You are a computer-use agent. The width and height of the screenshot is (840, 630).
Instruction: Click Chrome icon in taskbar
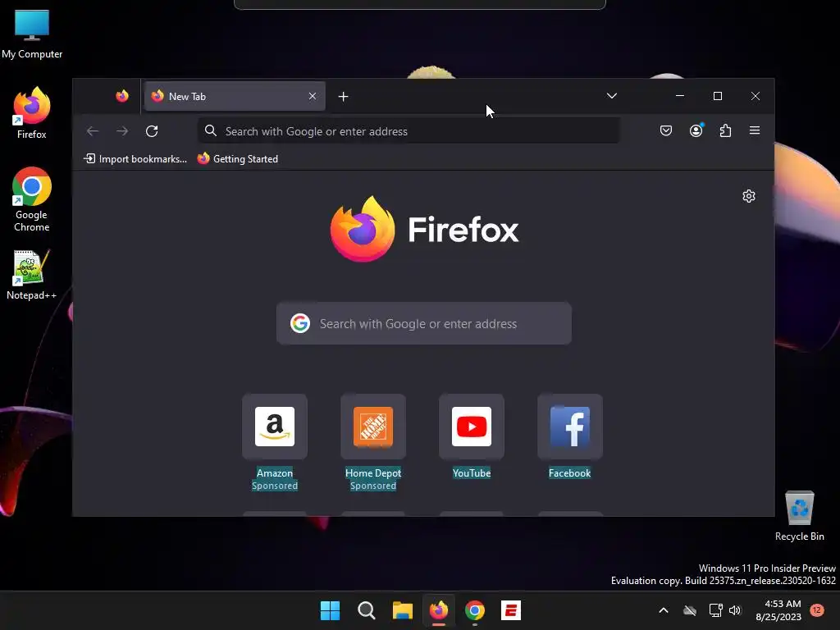[475, 610]
